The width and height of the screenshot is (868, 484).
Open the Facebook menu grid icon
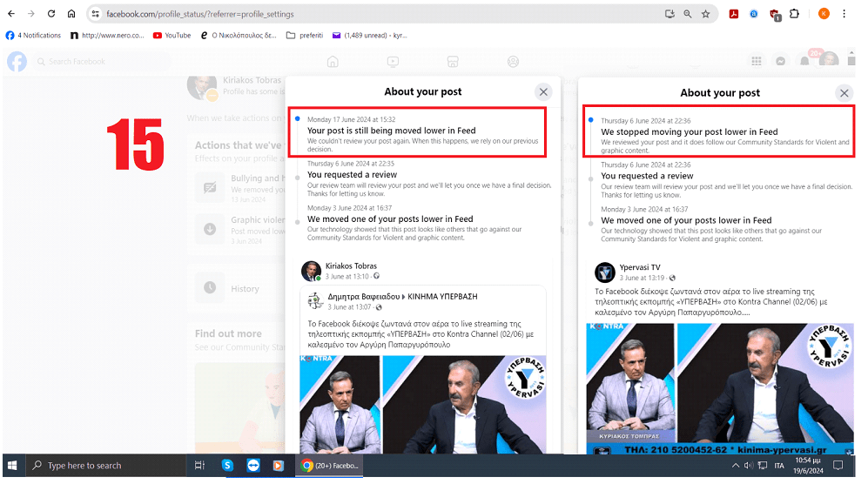click(757, 61)
